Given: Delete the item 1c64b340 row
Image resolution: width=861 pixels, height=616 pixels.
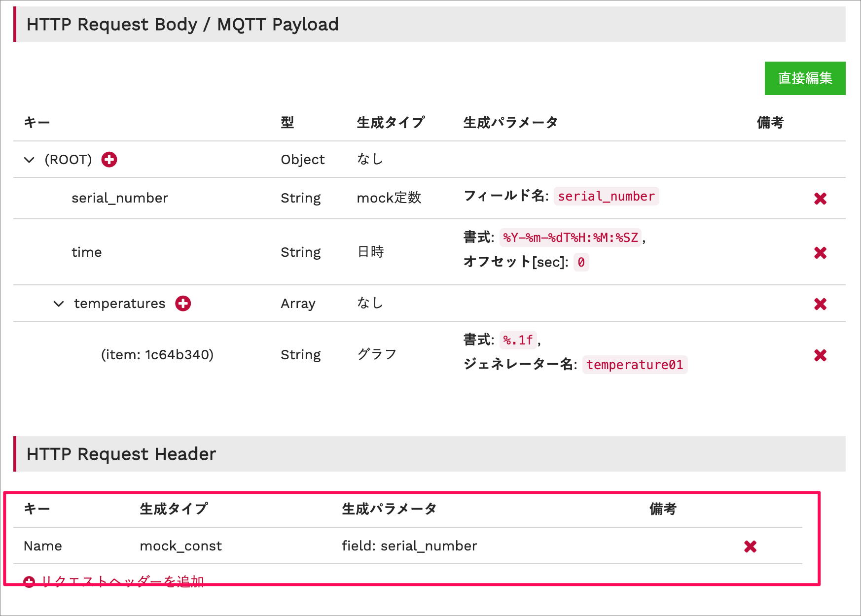Looking at the screenshot, I should (x=820, y=355).
